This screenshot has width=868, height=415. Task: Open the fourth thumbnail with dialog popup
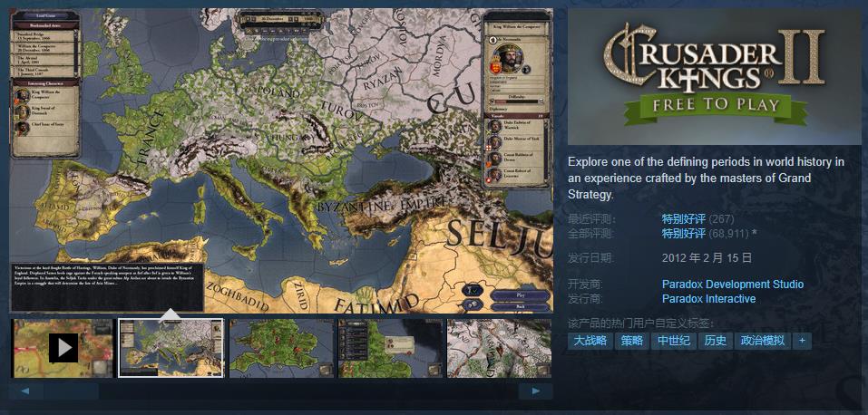click(390, 348)
